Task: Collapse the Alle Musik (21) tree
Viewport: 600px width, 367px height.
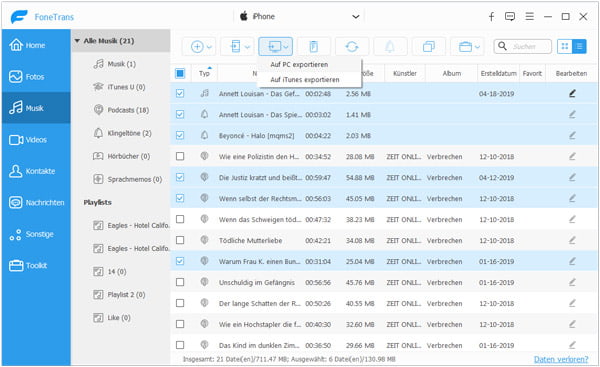Action: (x=77, y=41)
